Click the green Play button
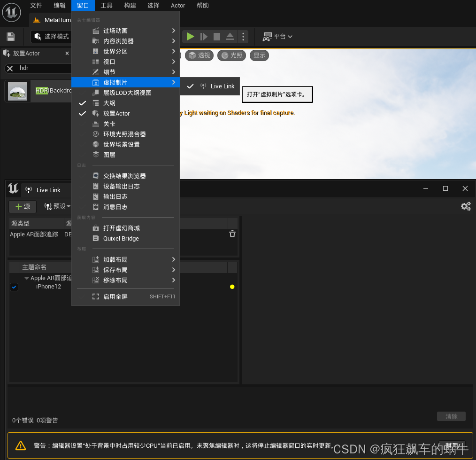476x460 pixels. coord(190,36)
